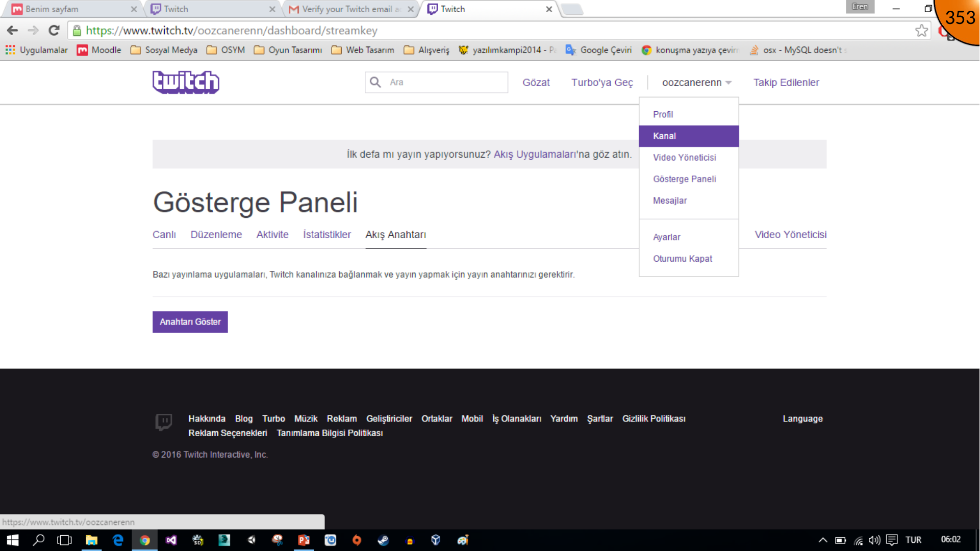Image resolution: width=980 pixels, height=551 pixels.
Task: Open Steam from taskbar
Action: [x=383, y=540]
